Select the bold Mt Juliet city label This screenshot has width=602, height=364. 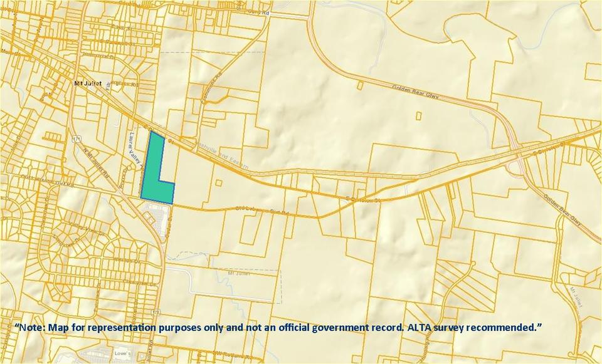click(88, 83)
